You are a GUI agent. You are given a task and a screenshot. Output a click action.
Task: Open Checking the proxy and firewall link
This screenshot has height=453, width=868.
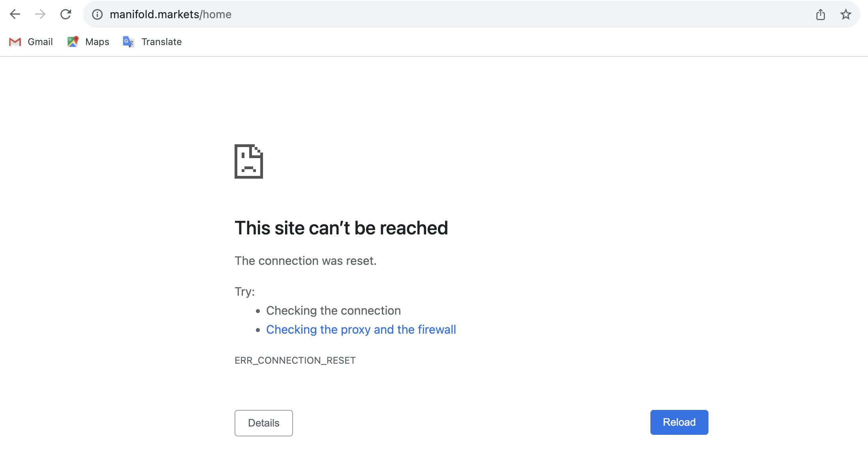361,330
